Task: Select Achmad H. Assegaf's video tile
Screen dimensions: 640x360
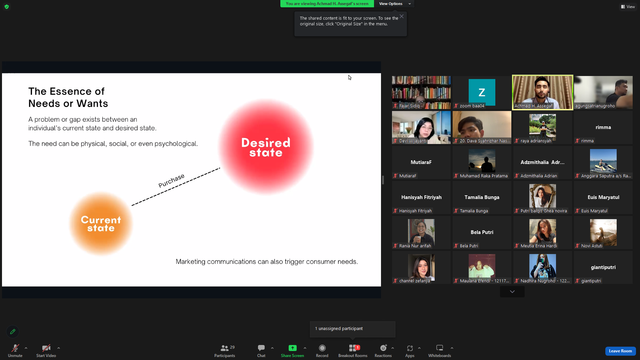Action: tap(542, 93)
